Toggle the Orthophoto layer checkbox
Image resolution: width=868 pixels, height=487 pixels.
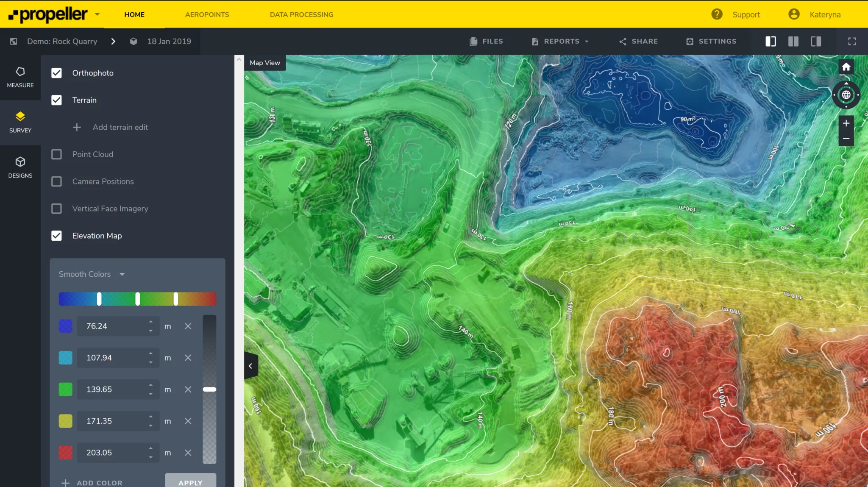57,72
